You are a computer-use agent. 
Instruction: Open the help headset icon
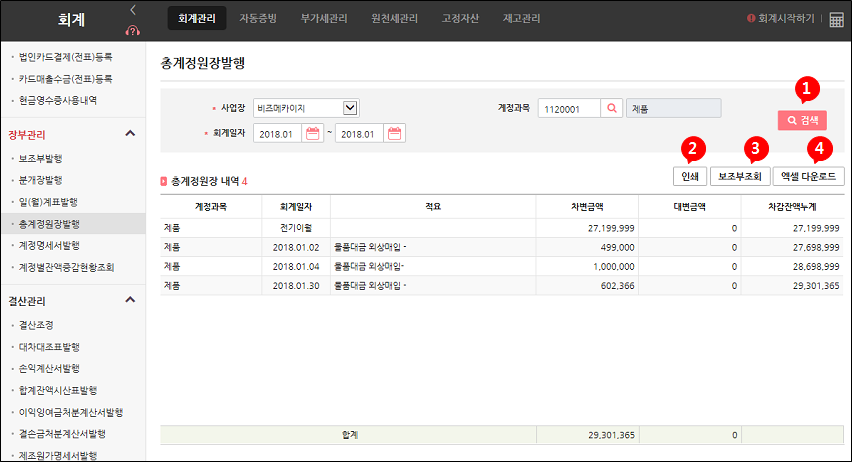(x=133, y=30)
